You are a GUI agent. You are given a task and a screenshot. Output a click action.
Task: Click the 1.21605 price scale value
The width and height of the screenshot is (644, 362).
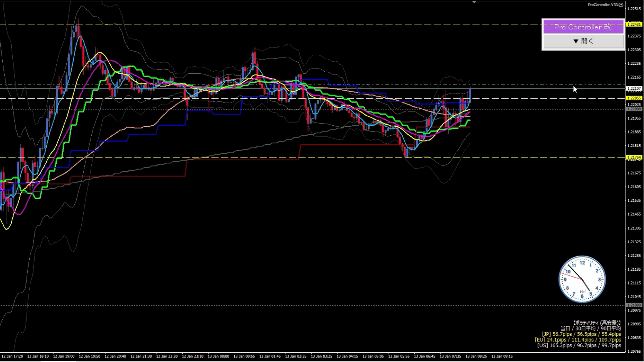pos(634,187)
